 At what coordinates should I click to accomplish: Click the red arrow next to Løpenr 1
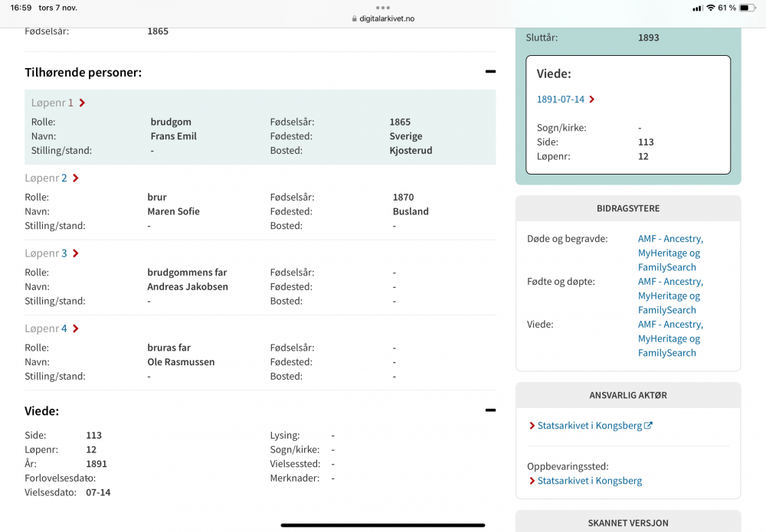tap(82, 103)
